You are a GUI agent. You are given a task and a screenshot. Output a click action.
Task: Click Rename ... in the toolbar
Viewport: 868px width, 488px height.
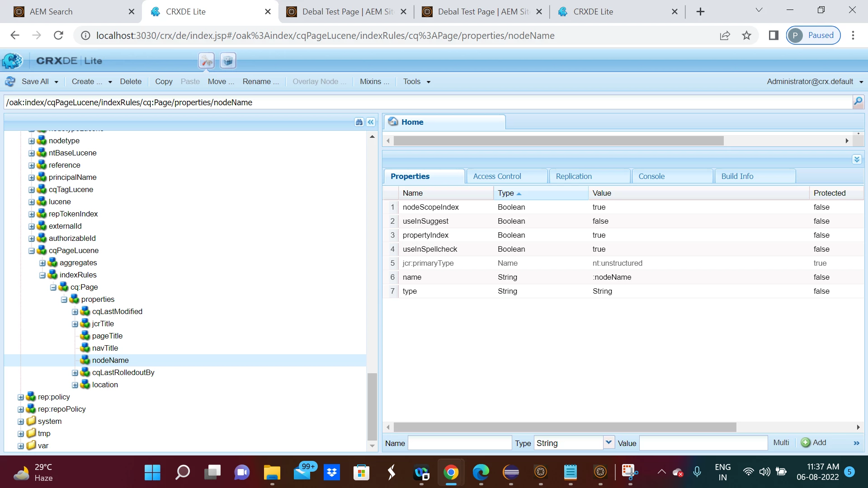point(260,82)
